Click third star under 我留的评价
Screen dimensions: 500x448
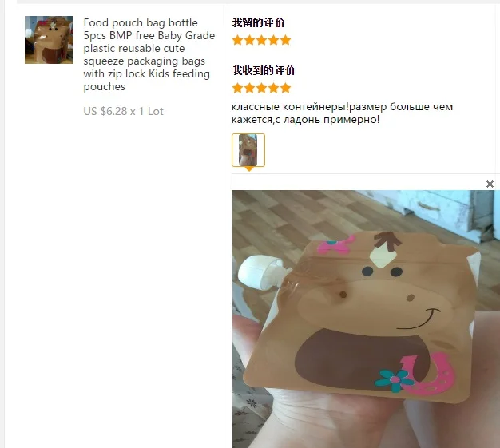261,40
